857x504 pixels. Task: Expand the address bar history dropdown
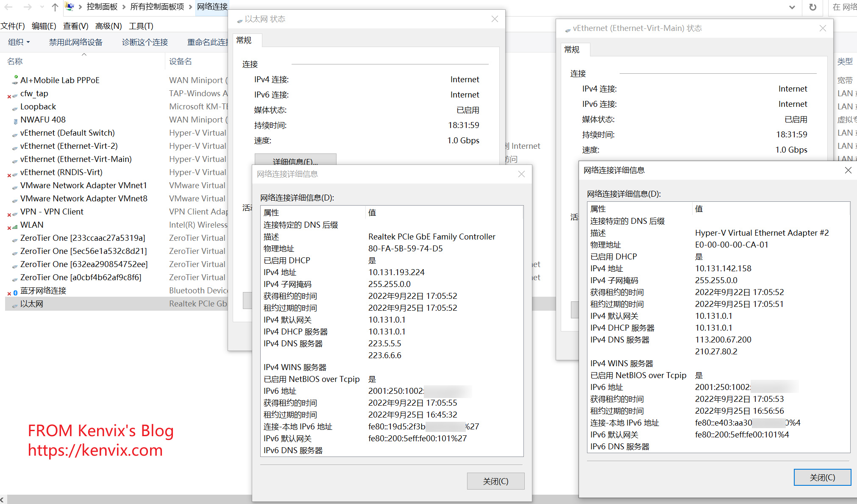click(x=792, y=7)
